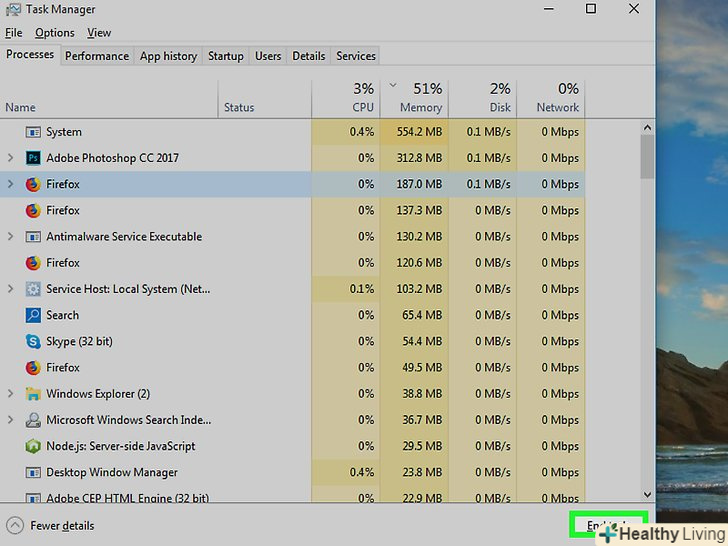The width and height of the screenshot is (728, 546).
Task: Click the Firefox icon on the 49.5 MB row
Action: pos(33,368)
